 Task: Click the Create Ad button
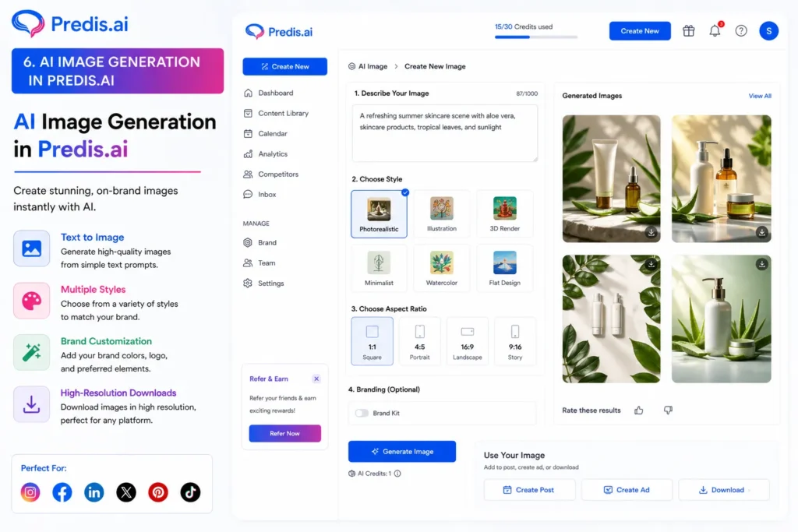coord(627,490)
